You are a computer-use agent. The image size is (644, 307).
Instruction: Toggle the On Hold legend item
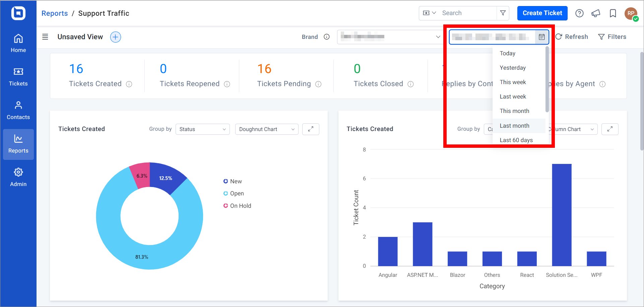click(x=237, y=206)
